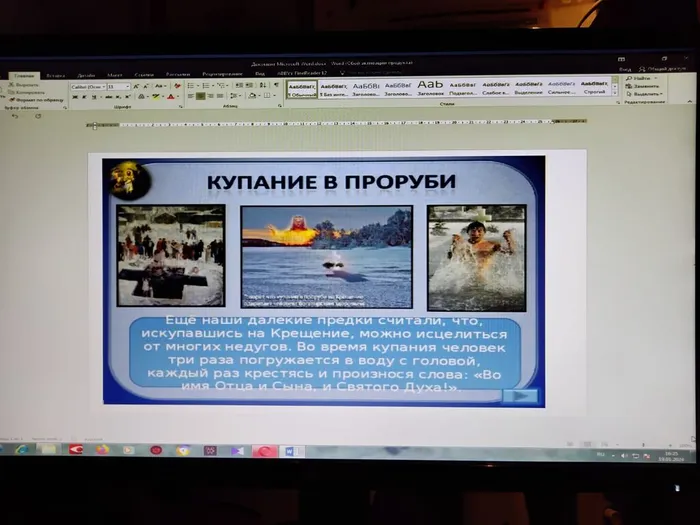
Task: Increase paragraph indent
Action: 249,86
